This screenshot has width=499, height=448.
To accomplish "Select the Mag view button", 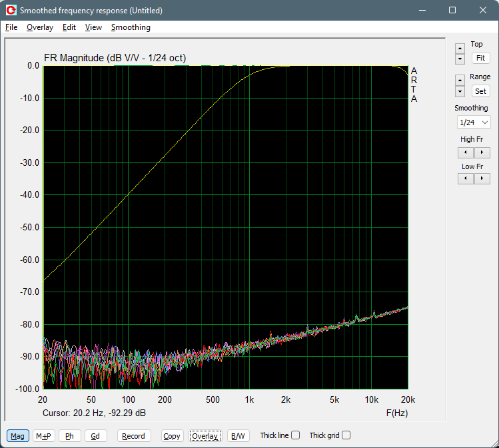I will tap(17, 436).
